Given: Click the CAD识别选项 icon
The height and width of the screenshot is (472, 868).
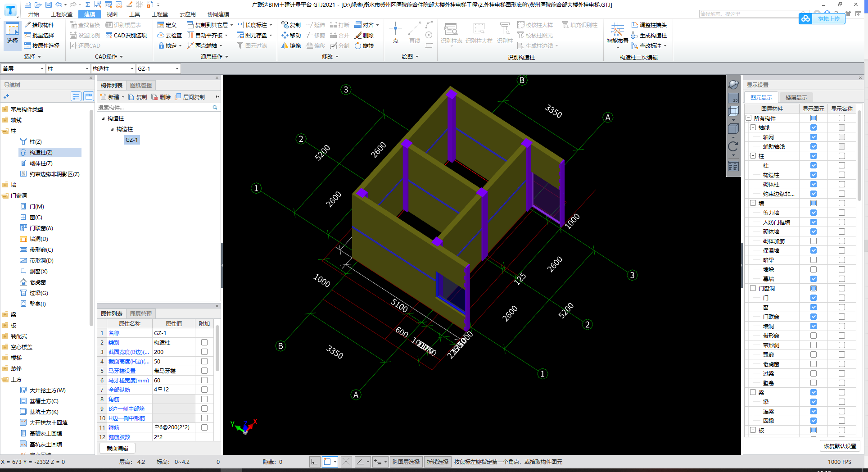Looking at the screenshot, I should click(x=126, y=35).
